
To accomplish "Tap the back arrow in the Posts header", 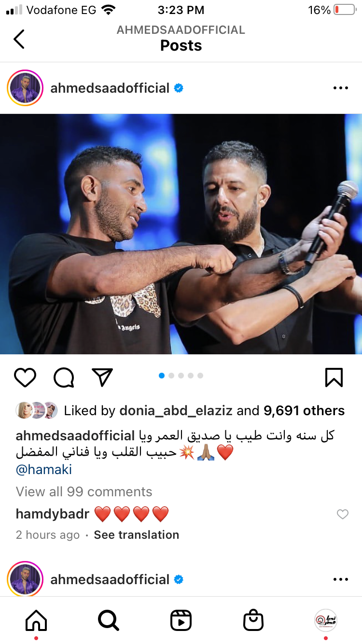I will pos(19,39).
